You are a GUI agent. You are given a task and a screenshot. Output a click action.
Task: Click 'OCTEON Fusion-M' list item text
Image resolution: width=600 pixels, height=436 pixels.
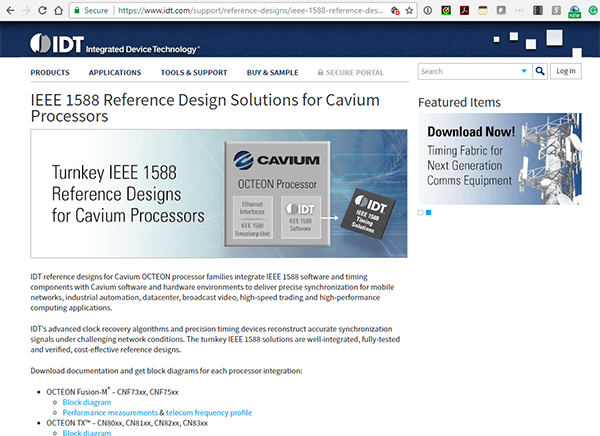pos(112,392)
